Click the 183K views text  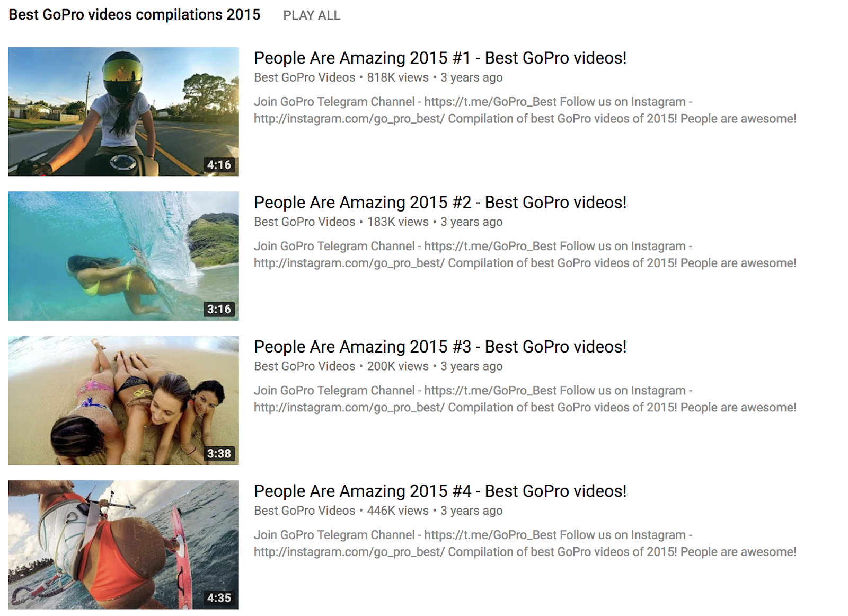397,222
